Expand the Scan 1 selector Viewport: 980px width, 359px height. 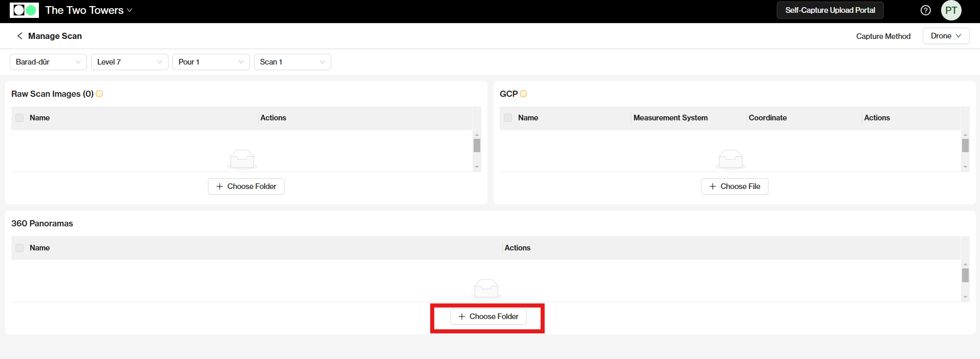(292, 62)
